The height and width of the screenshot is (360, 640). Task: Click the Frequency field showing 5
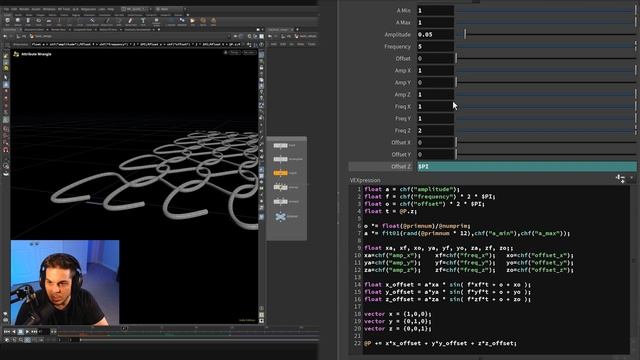435,47
